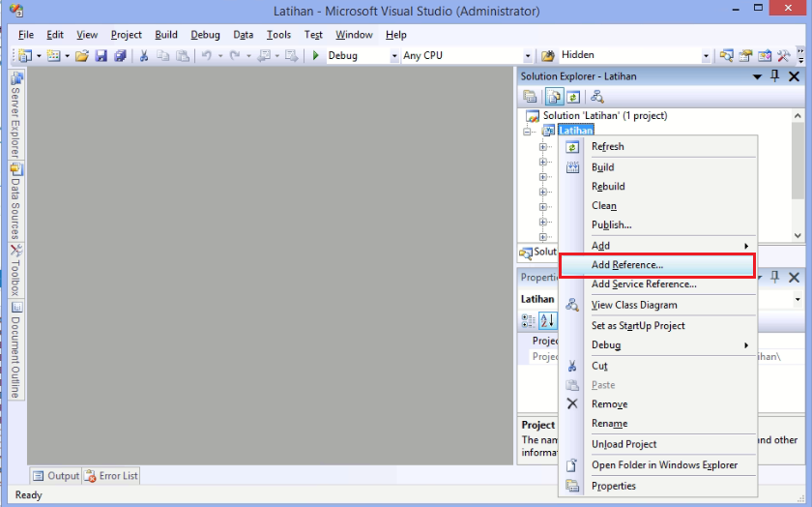The image size is (812, 507).
Task: Save the current file with floppy icon
Action: point(101,55)
